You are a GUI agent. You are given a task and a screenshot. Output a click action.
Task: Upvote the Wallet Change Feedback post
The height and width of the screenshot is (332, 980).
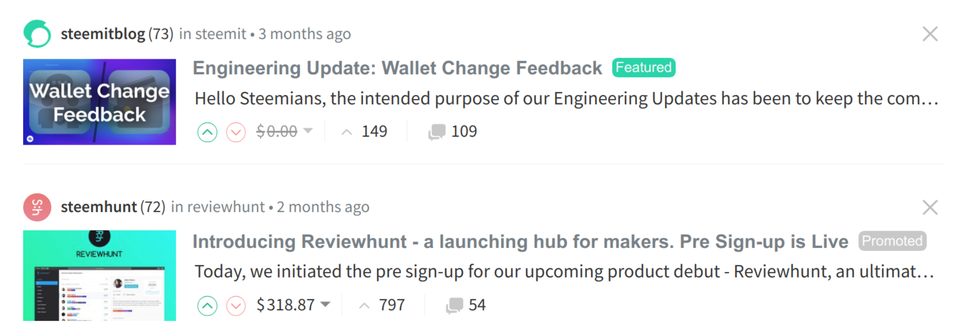pos(207,132)
